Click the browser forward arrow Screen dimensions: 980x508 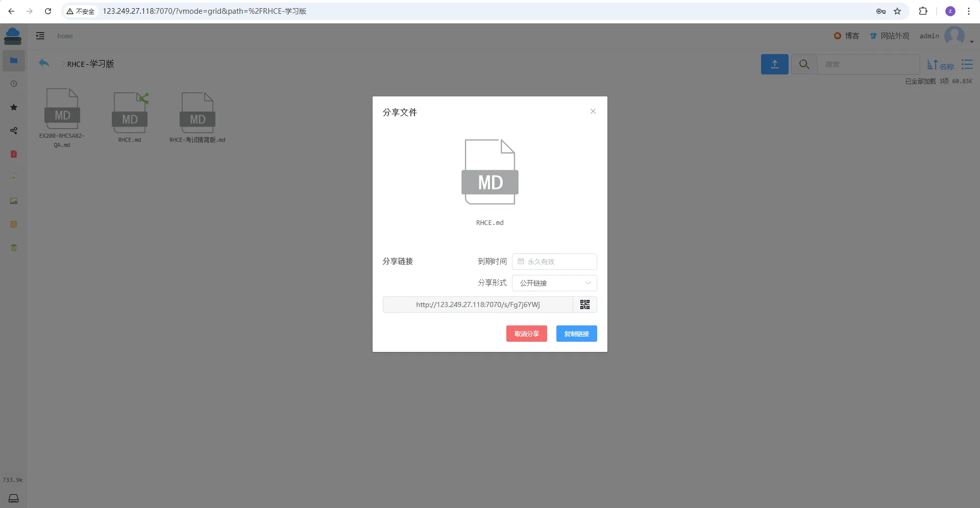point(30,11)
